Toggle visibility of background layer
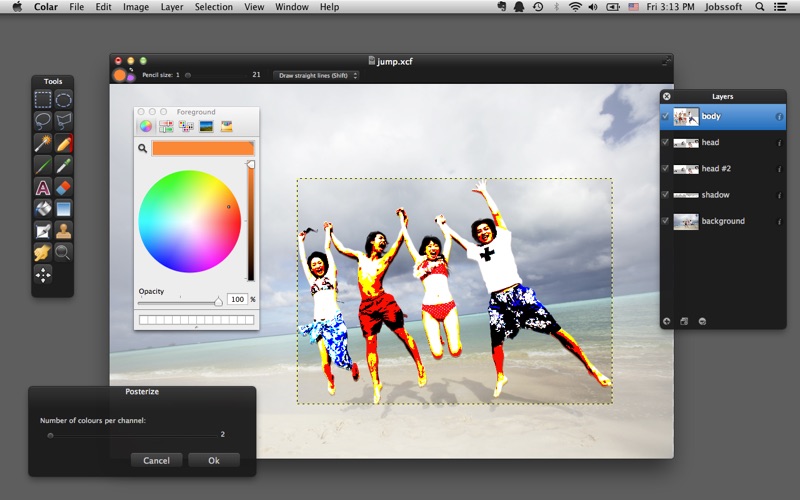This screenshot has width=800, height=500. point(666,221)
